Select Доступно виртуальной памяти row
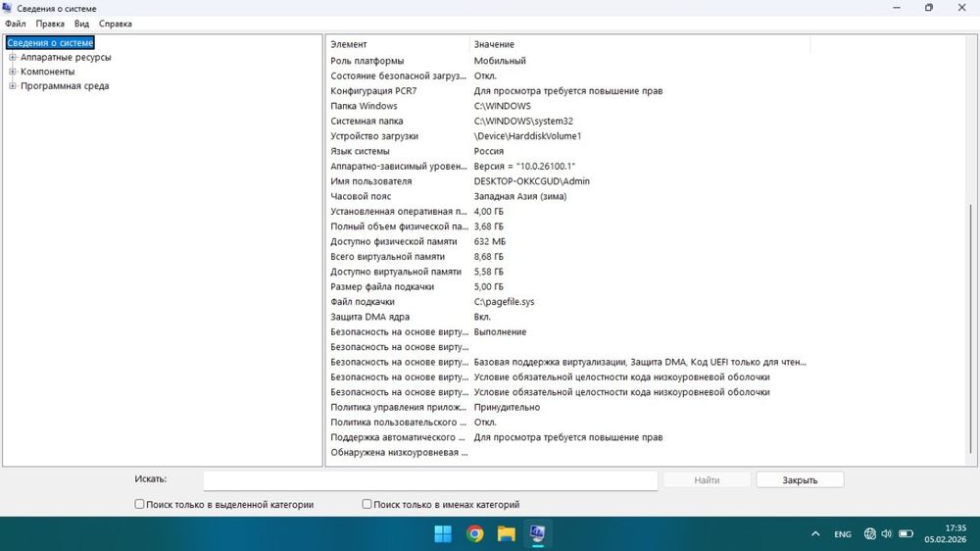980x551 pixels. point(568,272)
